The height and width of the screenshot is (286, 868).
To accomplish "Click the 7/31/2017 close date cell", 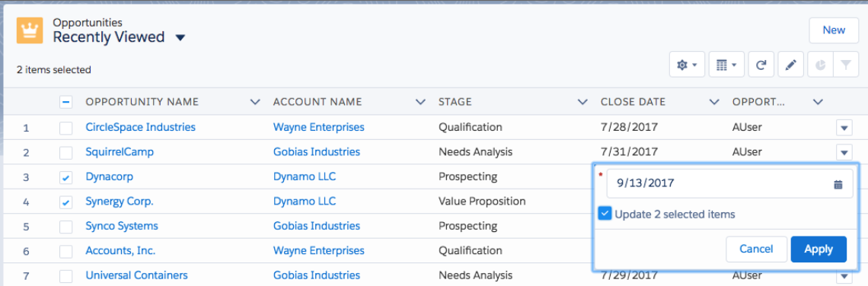I will click(x=629, y=151).
